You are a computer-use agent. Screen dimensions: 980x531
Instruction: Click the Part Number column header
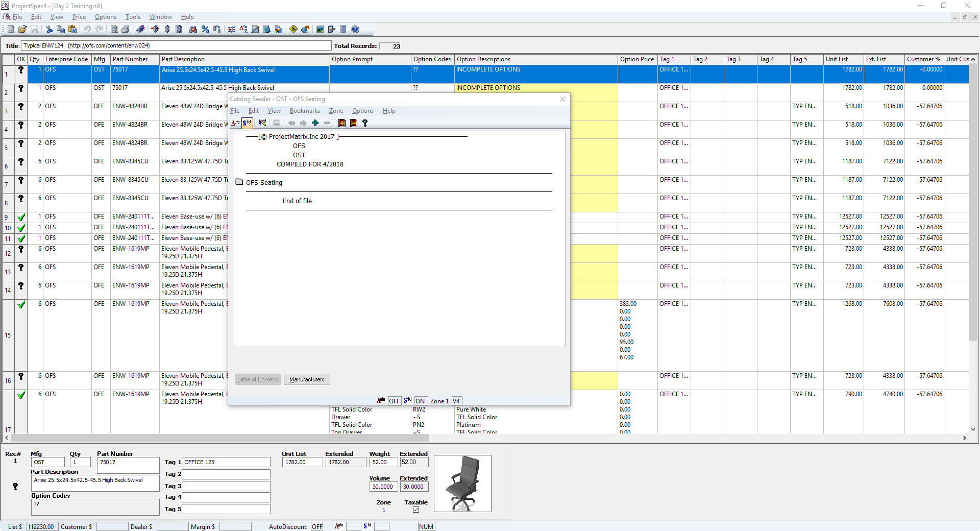coord(135,59)
